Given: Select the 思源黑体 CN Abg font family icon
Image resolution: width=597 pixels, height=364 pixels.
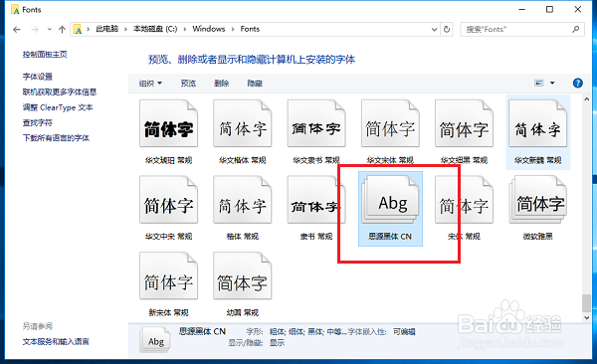Looking at the screenshot, I should pos(390,200).
